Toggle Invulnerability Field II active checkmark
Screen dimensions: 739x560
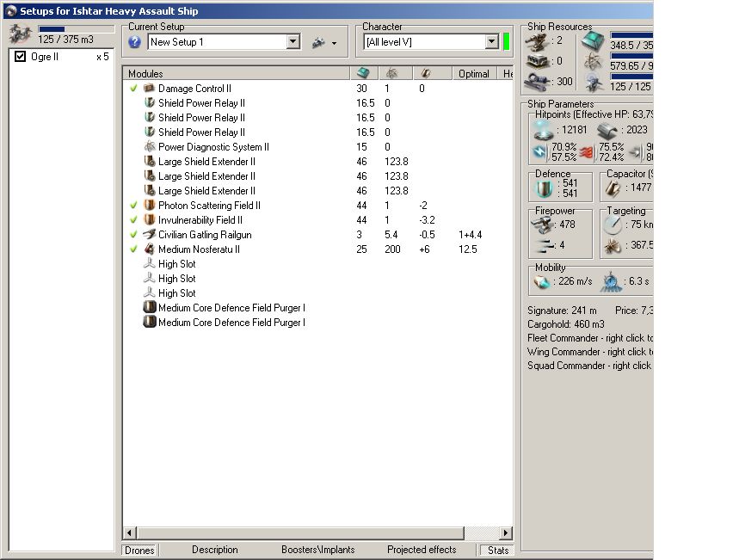134,219
